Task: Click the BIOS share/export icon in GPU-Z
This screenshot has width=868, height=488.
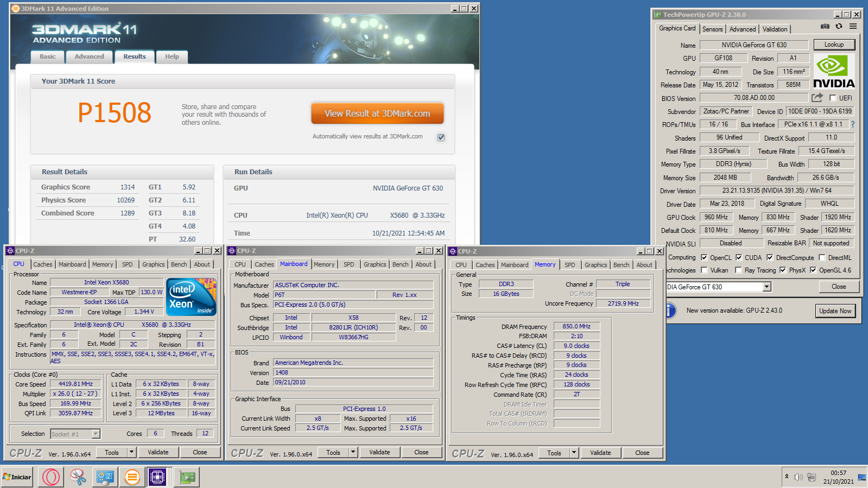Action: [x=817, y=98]
